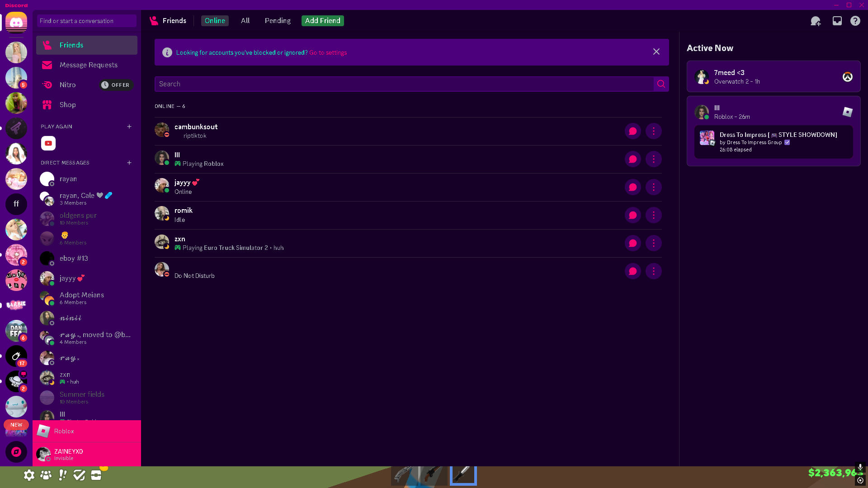The width and height of the screenshot is (868, 488).
Task: Create DM using Direct Messages plus
Action: (x=129, y=163)
